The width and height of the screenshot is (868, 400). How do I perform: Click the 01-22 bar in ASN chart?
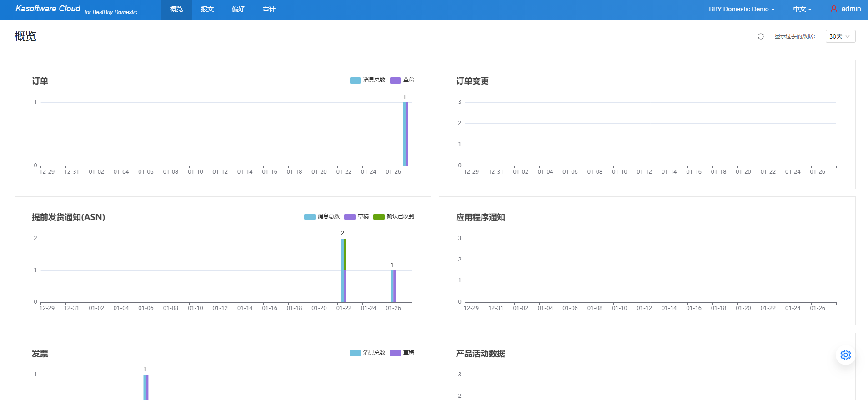click(x=344, y=270)
